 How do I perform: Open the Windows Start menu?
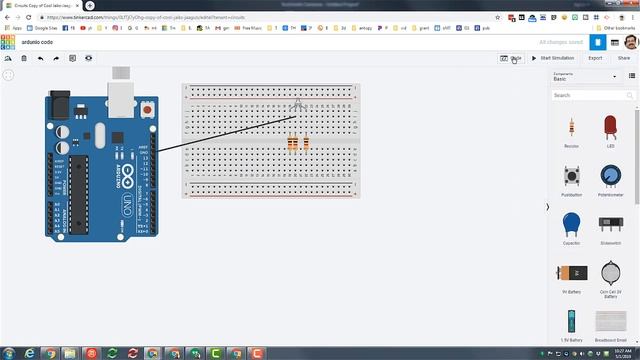(8, 353)
